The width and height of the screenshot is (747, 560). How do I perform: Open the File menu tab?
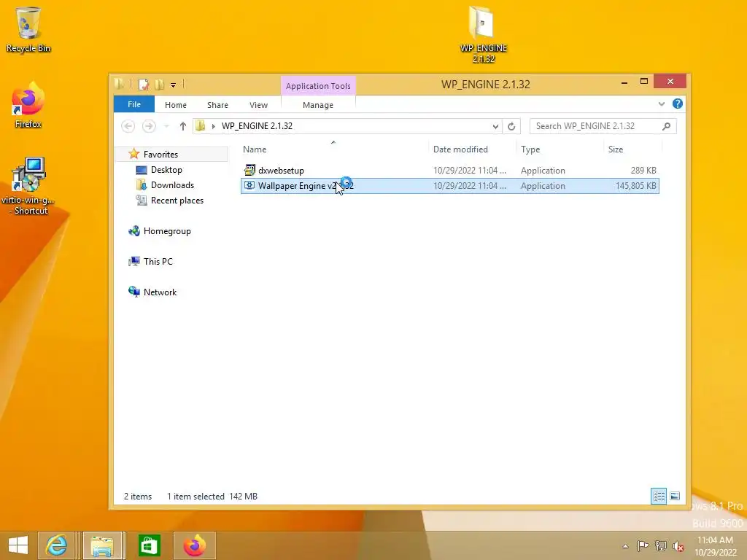click(x=134, y=104)
